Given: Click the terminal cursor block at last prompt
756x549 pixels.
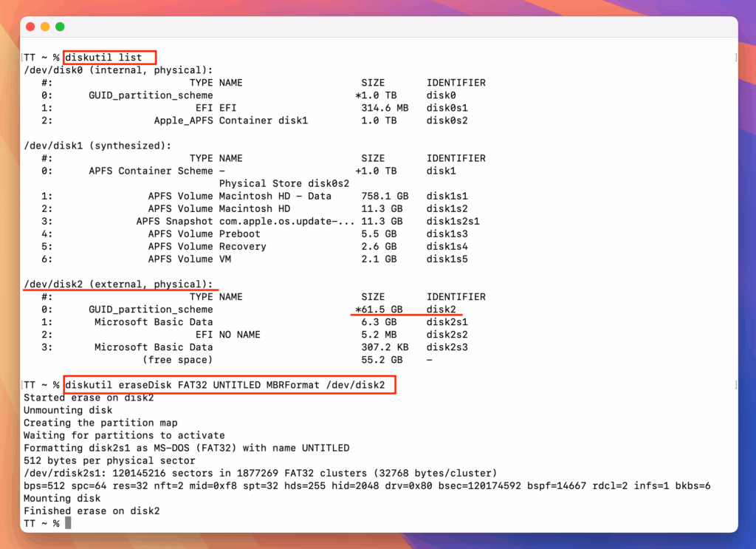Looking at the screenshot, I should click(x=68, y=523).
